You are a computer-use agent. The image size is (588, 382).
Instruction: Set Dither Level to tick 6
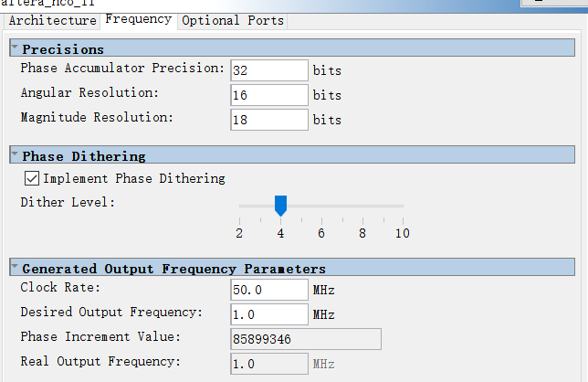pos(321,207)
